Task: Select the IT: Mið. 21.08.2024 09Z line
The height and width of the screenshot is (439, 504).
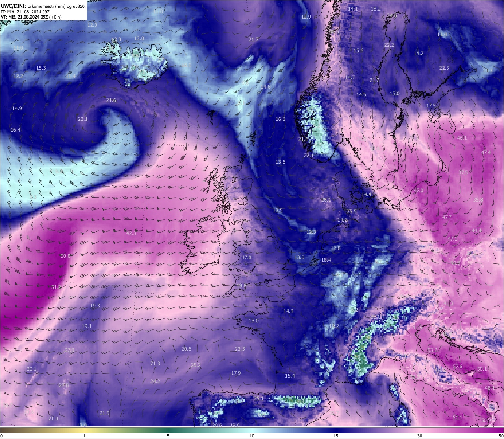Action: [x=25, y=11]
